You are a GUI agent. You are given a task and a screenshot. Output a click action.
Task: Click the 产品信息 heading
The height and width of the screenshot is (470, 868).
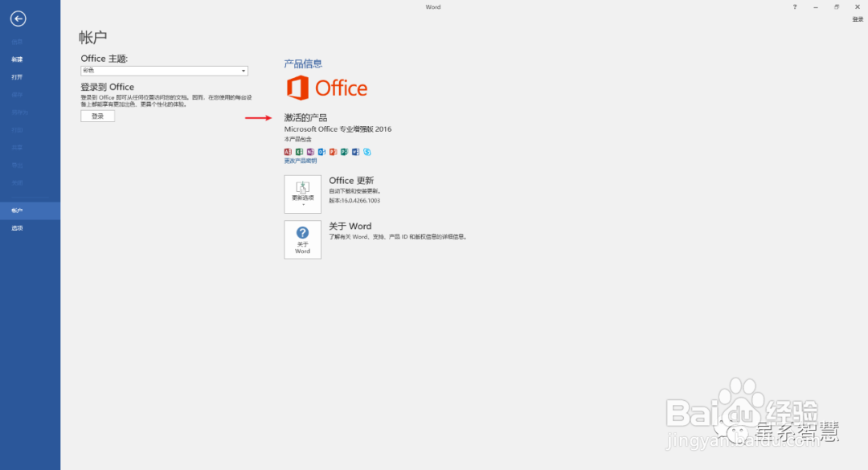click(303, 63)
